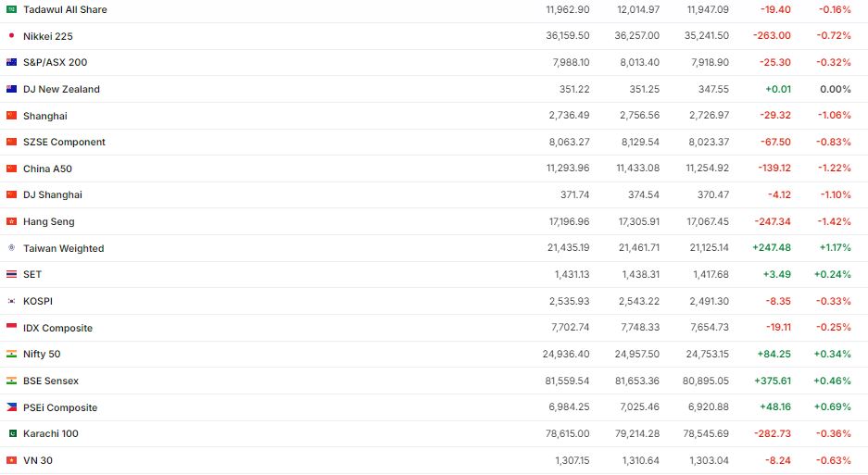Open the SZSE Component index page
The height and width of the screenshot is (475, 868).
tap(64, 142)
